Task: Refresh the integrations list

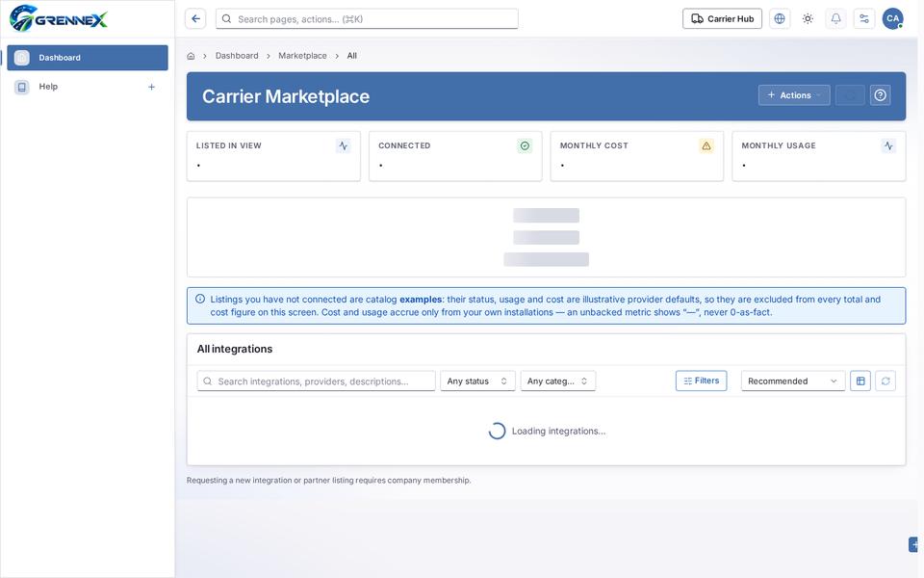Action: [x=885, y=381]
